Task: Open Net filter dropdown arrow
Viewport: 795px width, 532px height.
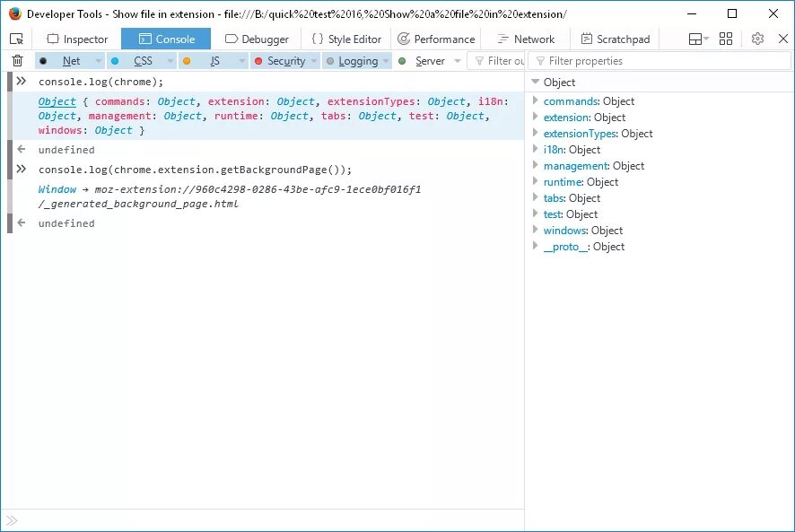Action: [99, 61]
